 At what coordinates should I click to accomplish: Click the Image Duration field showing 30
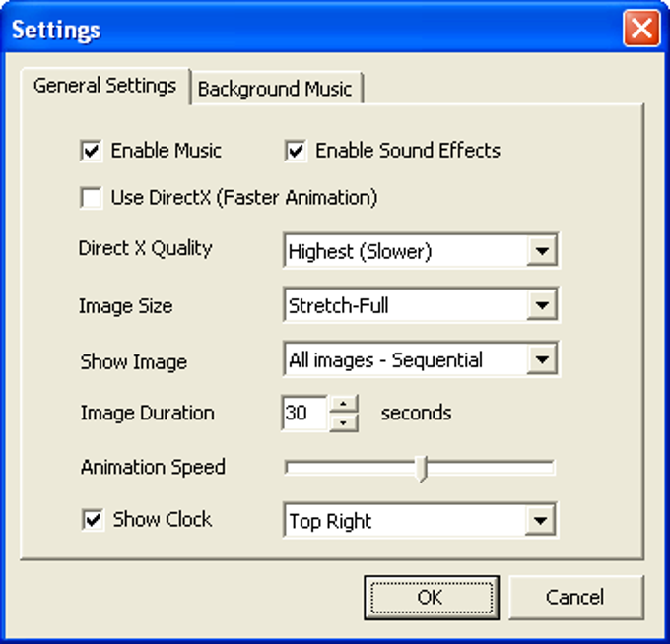pyautogui.click(x=304, y=413)
